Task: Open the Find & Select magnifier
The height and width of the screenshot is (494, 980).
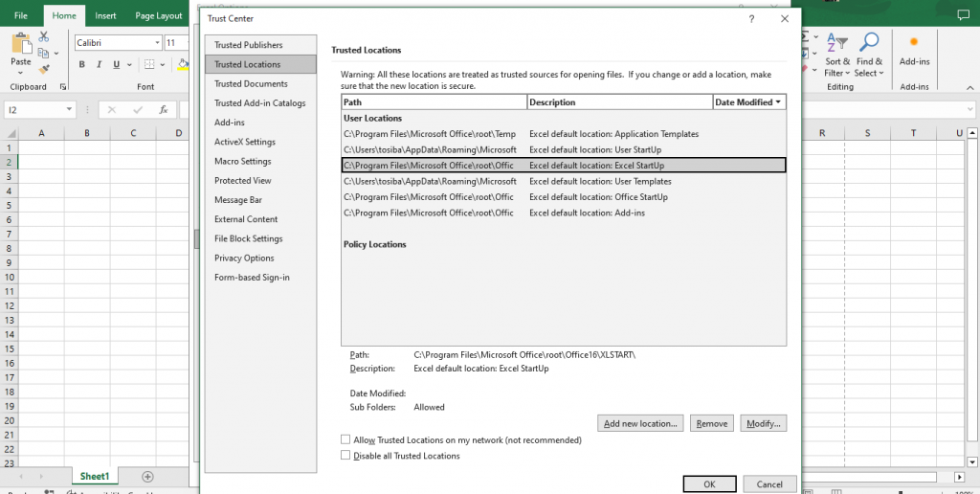Action: point(869,55)
